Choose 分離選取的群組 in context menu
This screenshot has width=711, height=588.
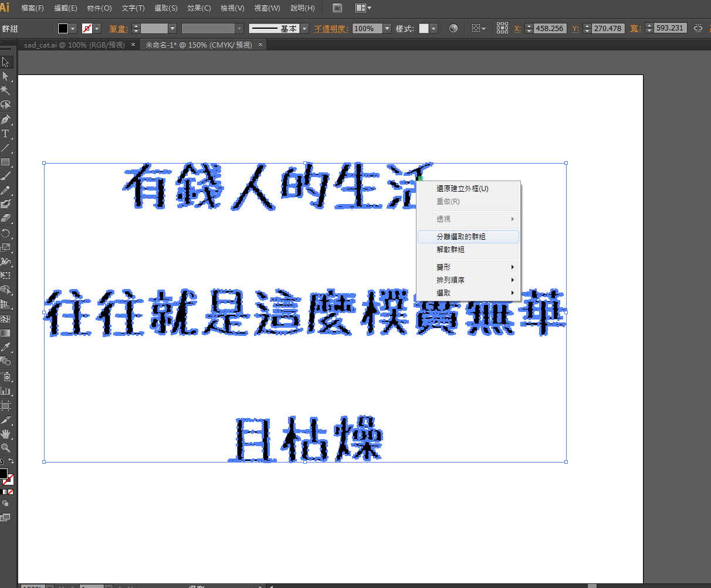tap(468, 237)
